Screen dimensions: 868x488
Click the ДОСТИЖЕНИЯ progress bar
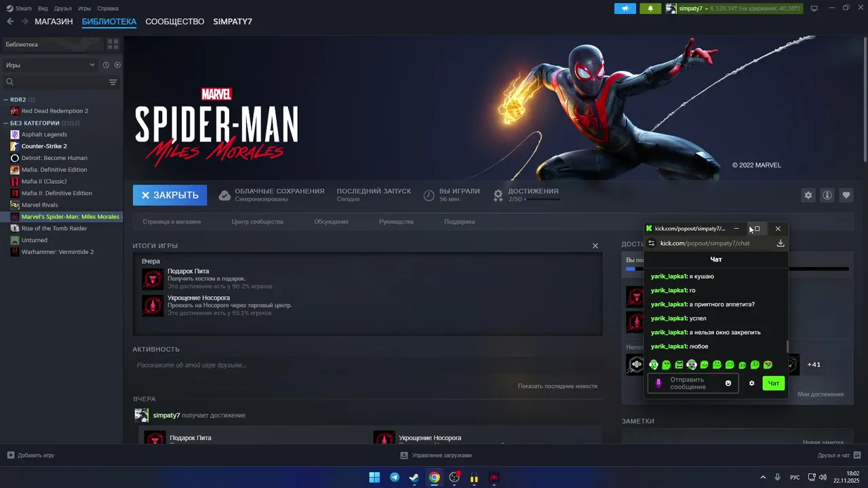point(542,199)
